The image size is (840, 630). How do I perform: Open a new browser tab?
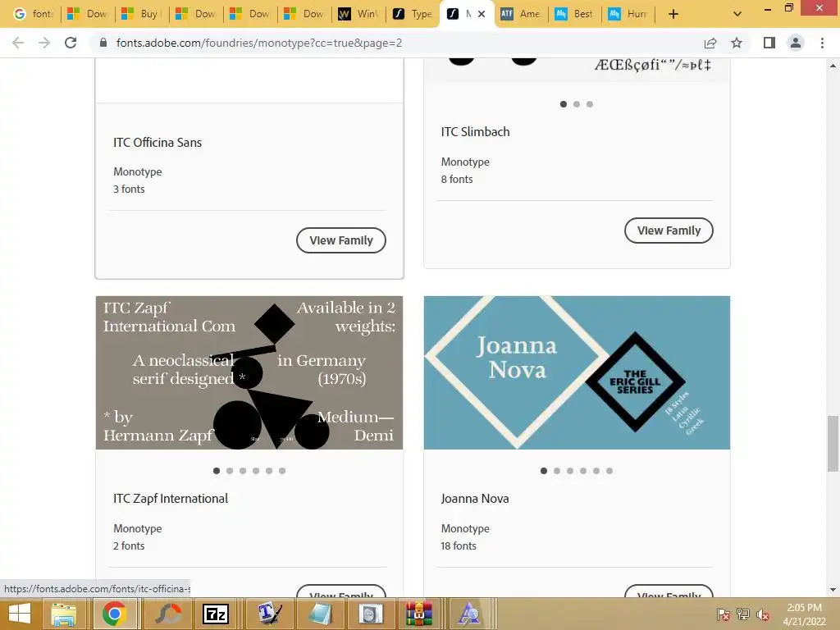(673, 14)
